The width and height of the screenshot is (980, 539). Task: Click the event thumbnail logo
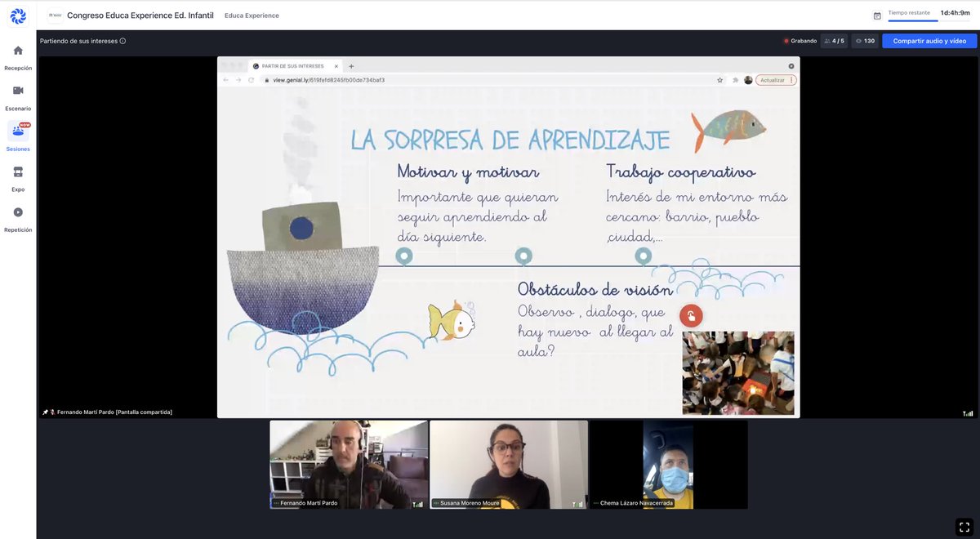(55, 16)
